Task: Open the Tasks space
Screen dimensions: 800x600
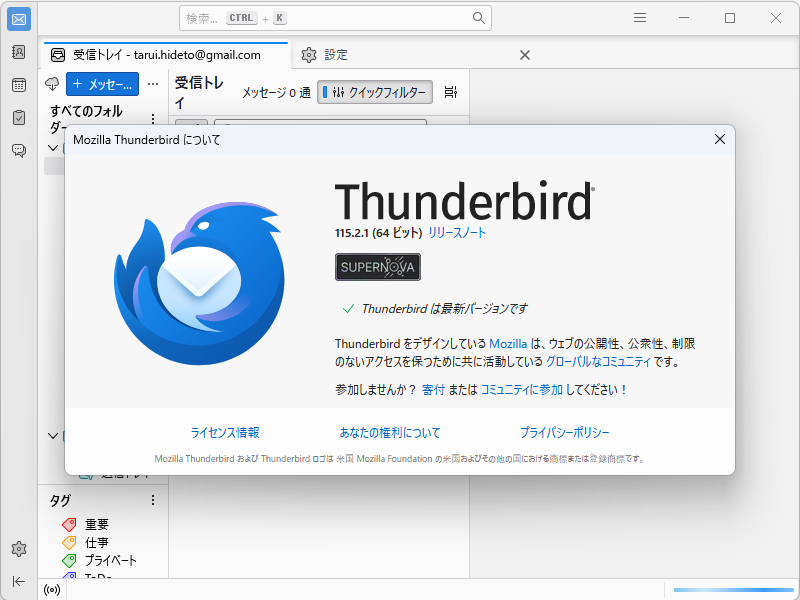Action: tap(18, 116)
